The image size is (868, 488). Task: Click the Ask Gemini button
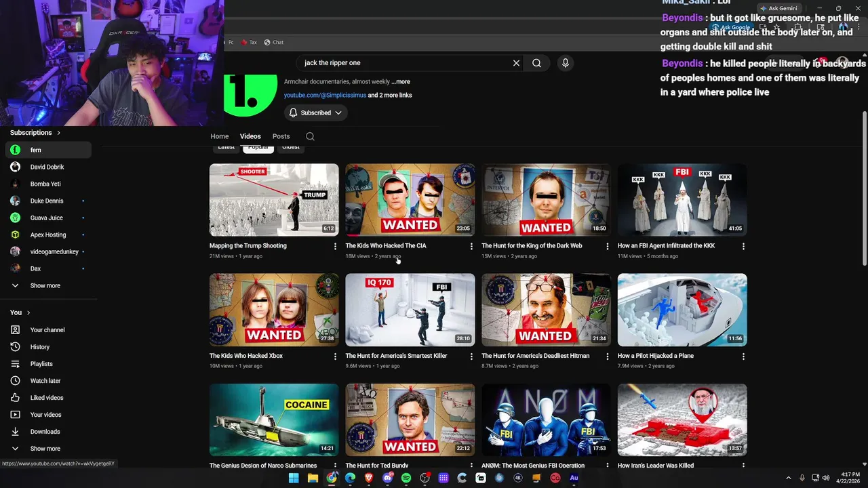778,9
